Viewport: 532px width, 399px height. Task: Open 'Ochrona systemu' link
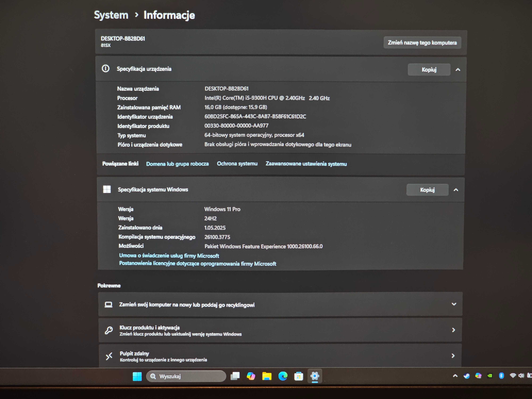237,164
